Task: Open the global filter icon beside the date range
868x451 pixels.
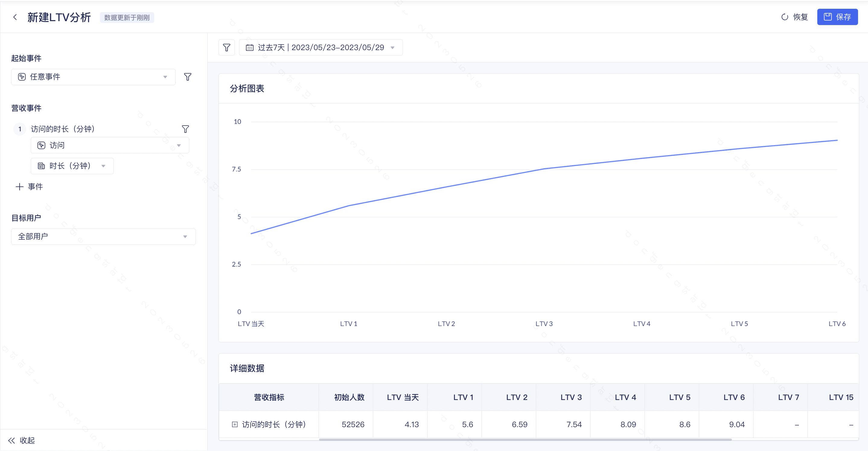Action: pos(226,47)
